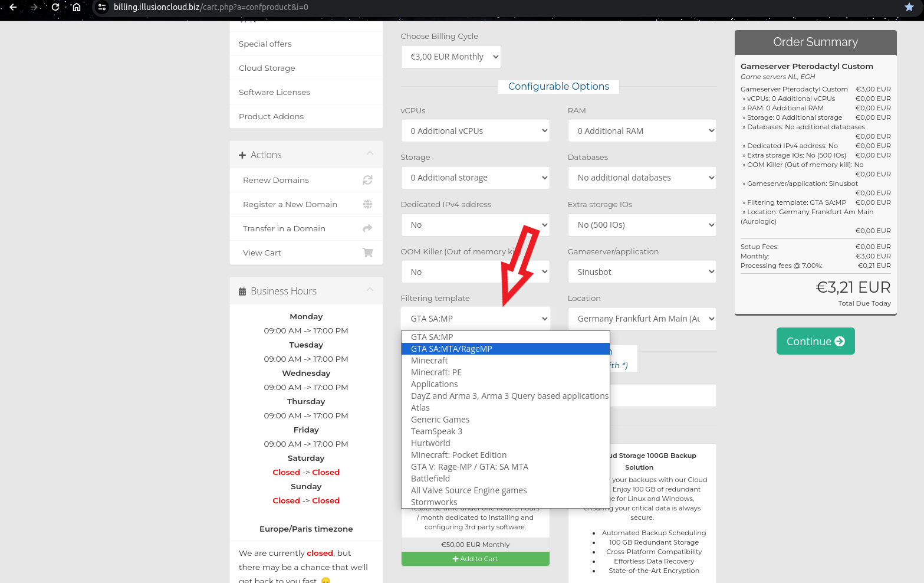
Task: Open the Extra storage IOs dropdown
Action: (642, 225)
